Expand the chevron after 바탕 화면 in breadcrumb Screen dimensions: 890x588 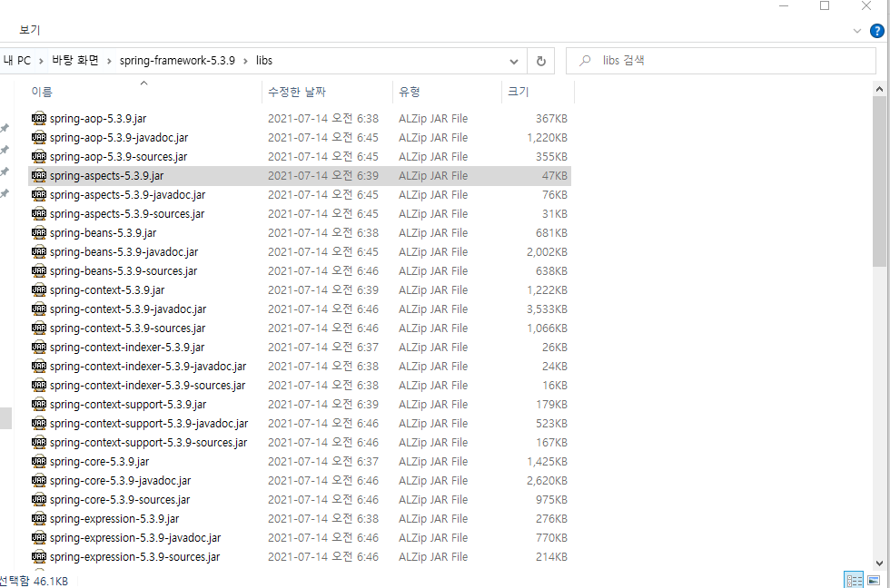coord(109,61)
